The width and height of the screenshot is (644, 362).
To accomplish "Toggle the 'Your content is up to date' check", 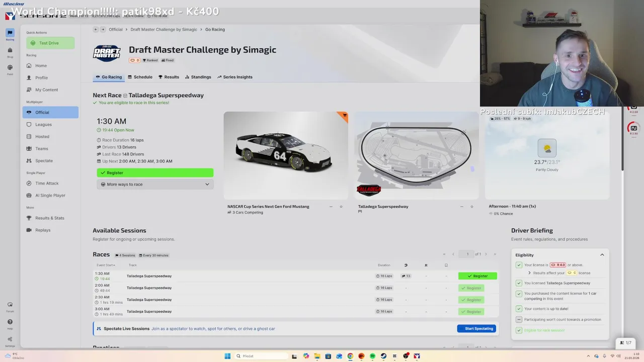I will 519,309.
